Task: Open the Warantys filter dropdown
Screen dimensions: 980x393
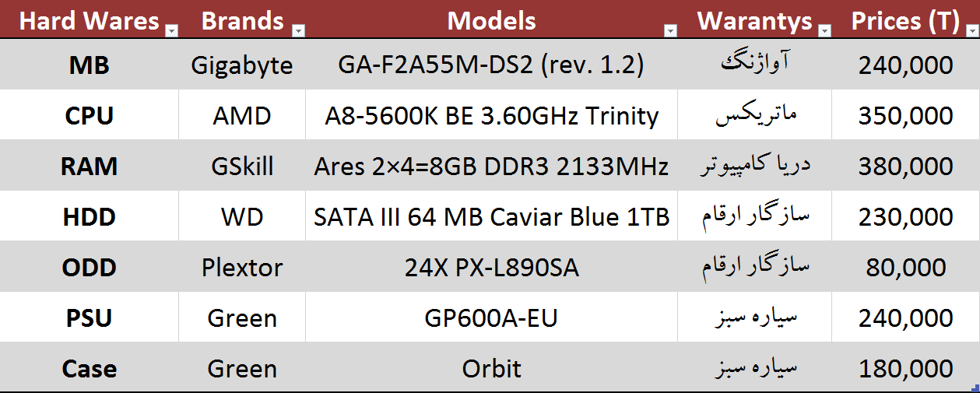Action: click(824, 30)
